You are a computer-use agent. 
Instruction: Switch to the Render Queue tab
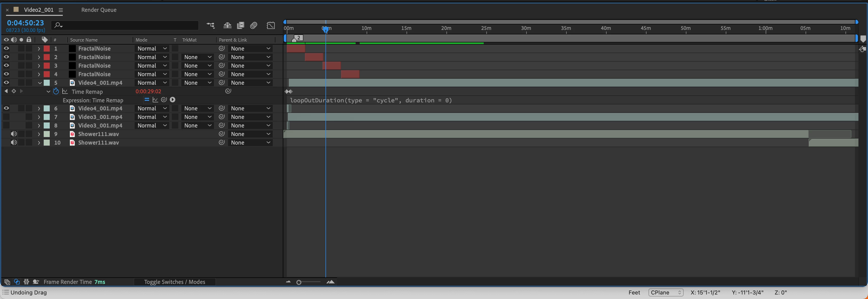tap(99, 10)
